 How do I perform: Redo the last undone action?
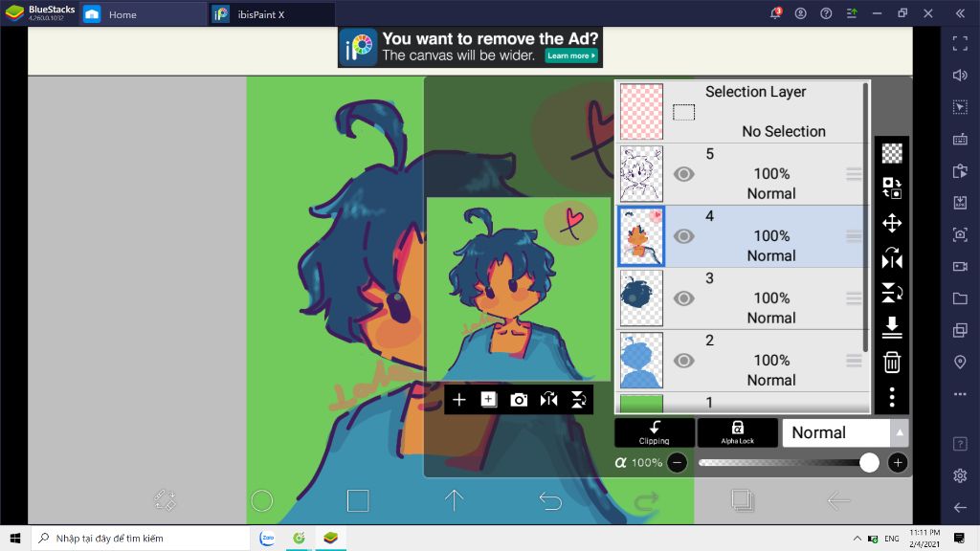coord(647,500)
